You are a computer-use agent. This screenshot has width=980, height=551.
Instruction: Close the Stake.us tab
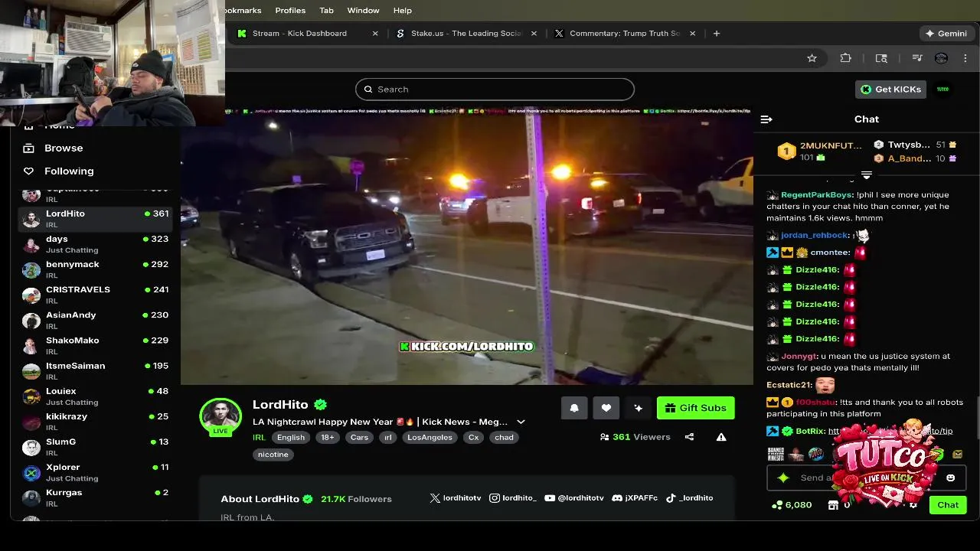(x=534, y=34)
